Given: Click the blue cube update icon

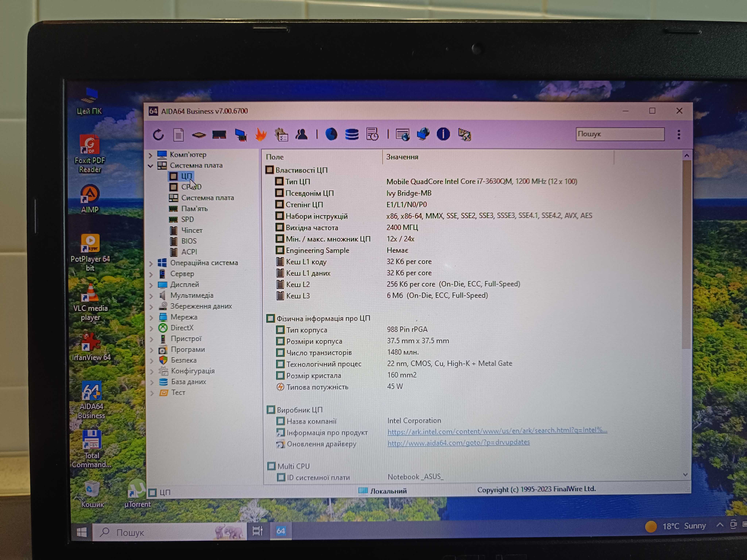Looking at the screenshot, I should [x=423, y=134].
